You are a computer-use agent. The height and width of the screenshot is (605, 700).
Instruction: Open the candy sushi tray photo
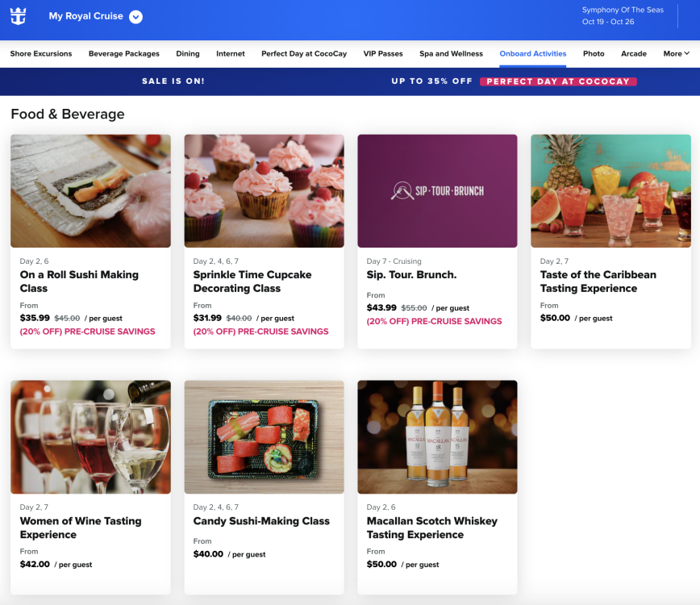pos(264,436)
